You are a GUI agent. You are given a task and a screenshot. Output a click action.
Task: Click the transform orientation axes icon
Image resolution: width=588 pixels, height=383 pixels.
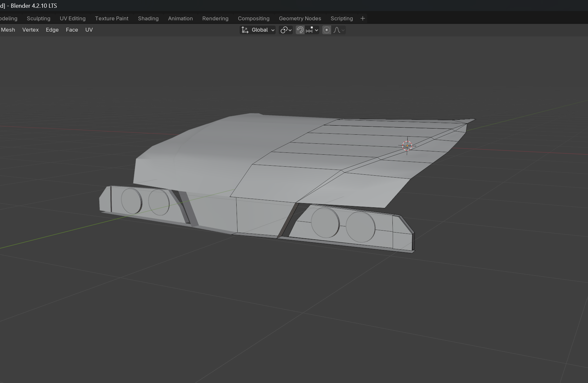[x=245, y=30]
